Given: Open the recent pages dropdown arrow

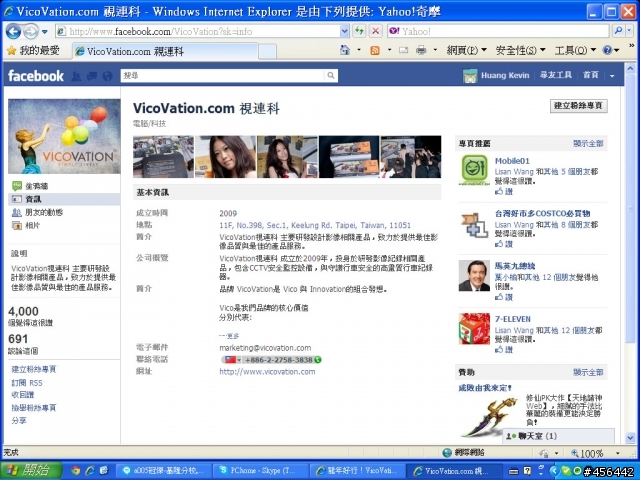Looking at the screenshot, I should [x=44, y=31].
